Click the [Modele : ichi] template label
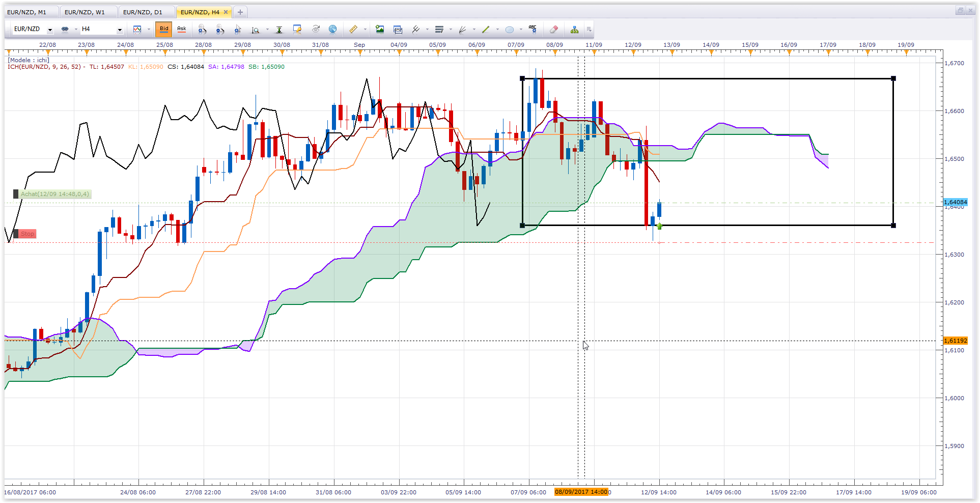Screen dimensions: 980x503 [x=29, y=60]
